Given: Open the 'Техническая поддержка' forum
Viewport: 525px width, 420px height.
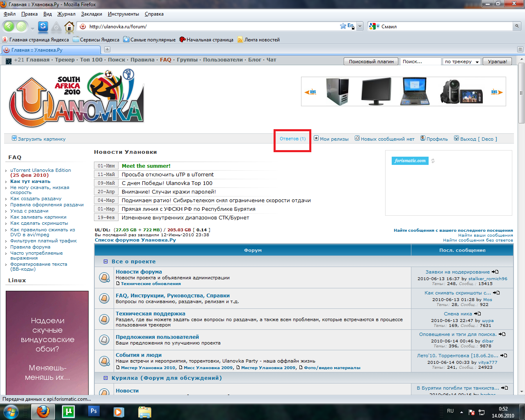Looking at the screenshot, I should click(x=150, y=314).
